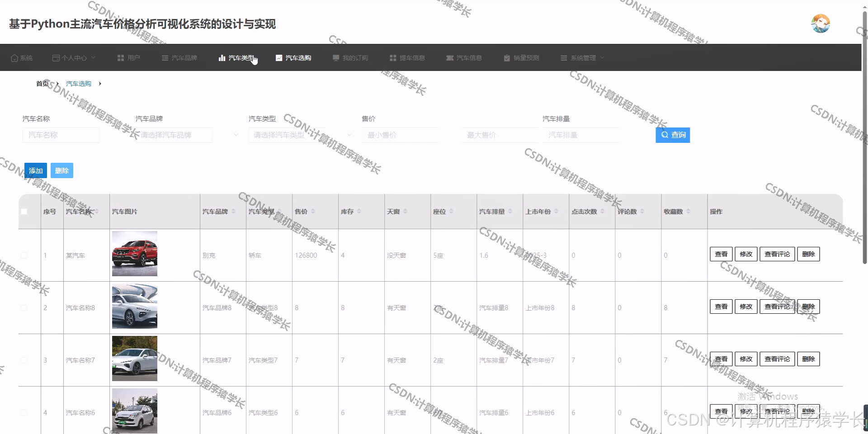The width and height of the screenshot is (868, 434).
Task: Sort table by 座位 column arrows
Action: 451,211
